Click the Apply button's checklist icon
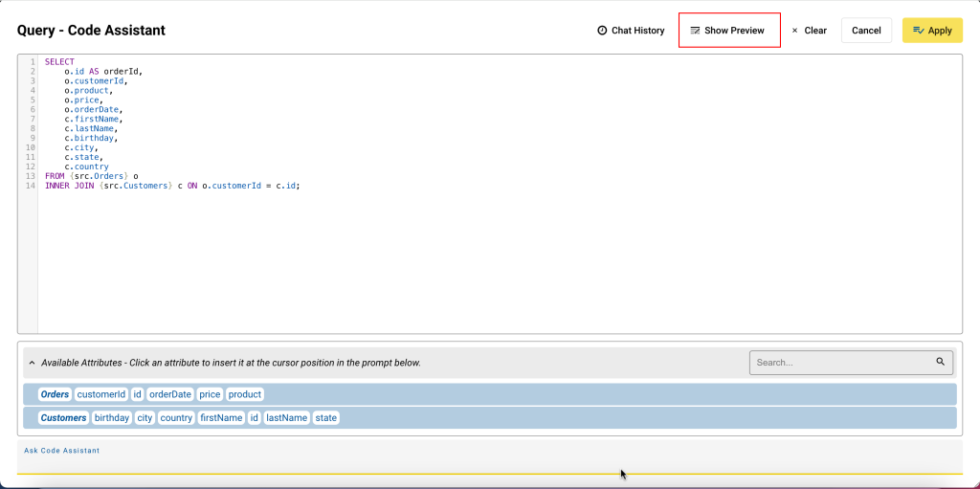 (919, 31)
